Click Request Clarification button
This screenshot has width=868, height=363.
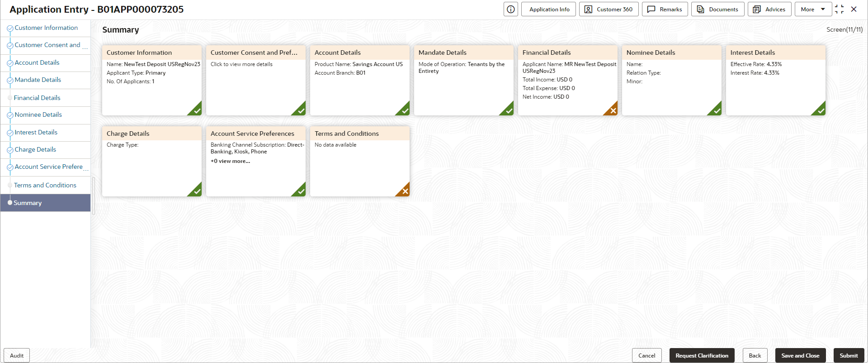pos(702,355)
